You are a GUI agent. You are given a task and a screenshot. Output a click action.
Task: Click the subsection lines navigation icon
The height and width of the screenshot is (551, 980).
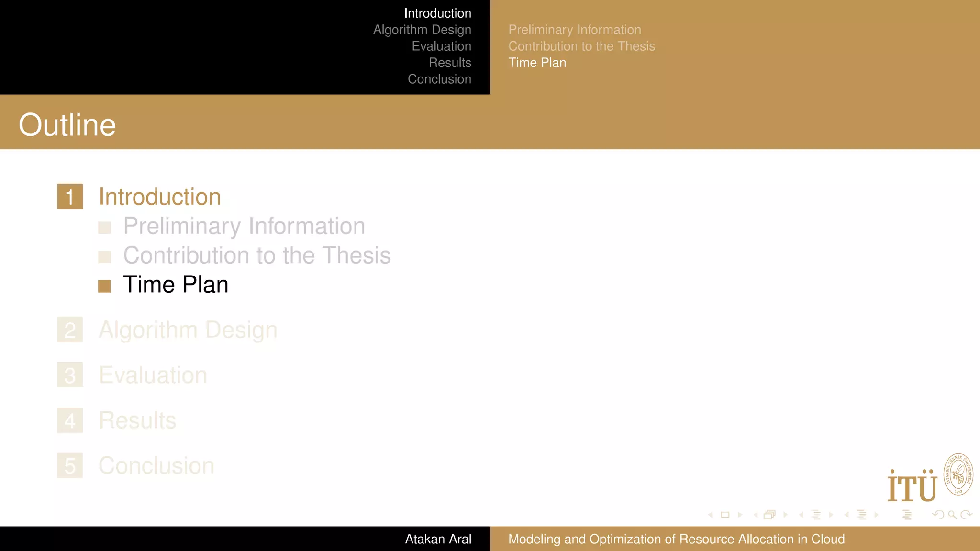tap(816, 515)
